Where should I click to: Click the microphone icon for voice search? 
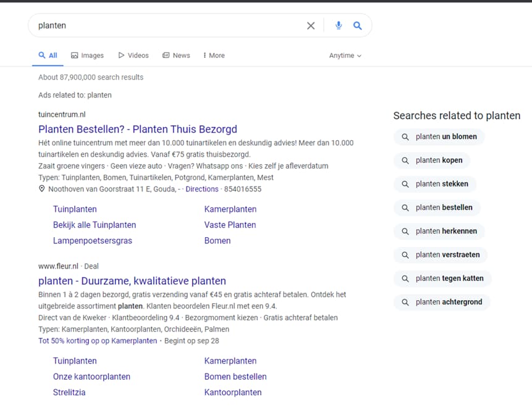[338, 25]
